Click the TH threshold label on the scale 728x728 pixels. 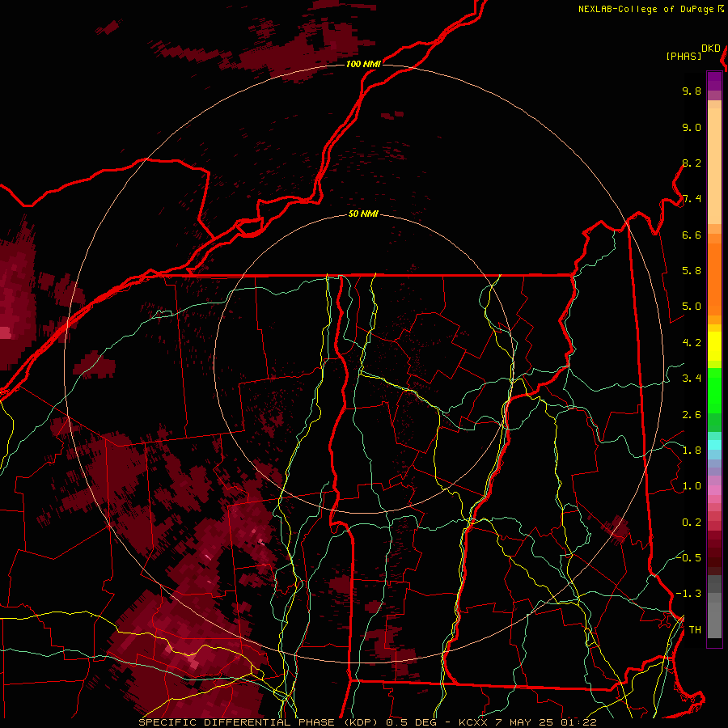695,630
